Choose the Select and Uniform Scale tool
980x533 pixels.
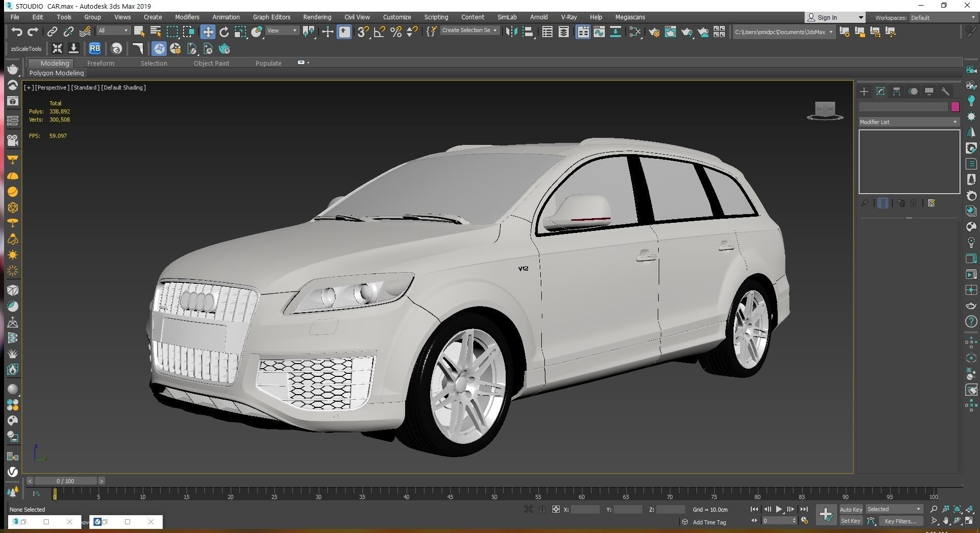tap(240, 32)
